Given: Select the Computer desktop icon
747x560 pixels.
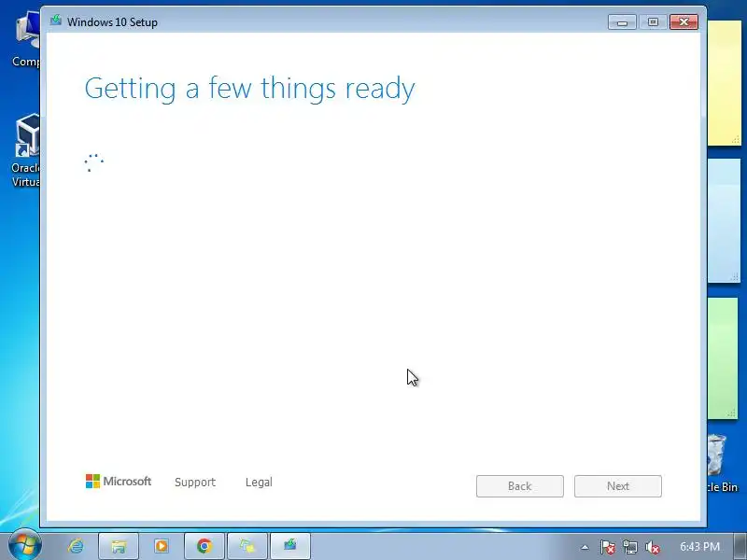Looking at the screenshot, I should pyautogui.click(x=25, y=39).
